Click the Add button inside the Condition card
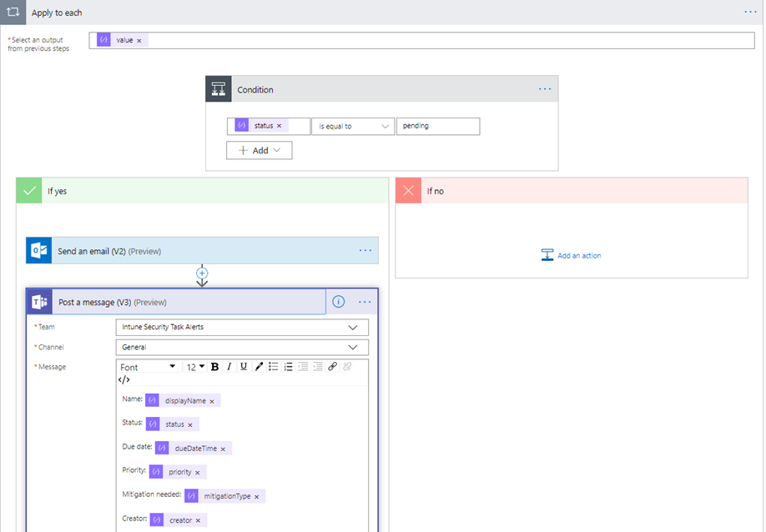The image size is (766, 532). [x=259, y=150]
